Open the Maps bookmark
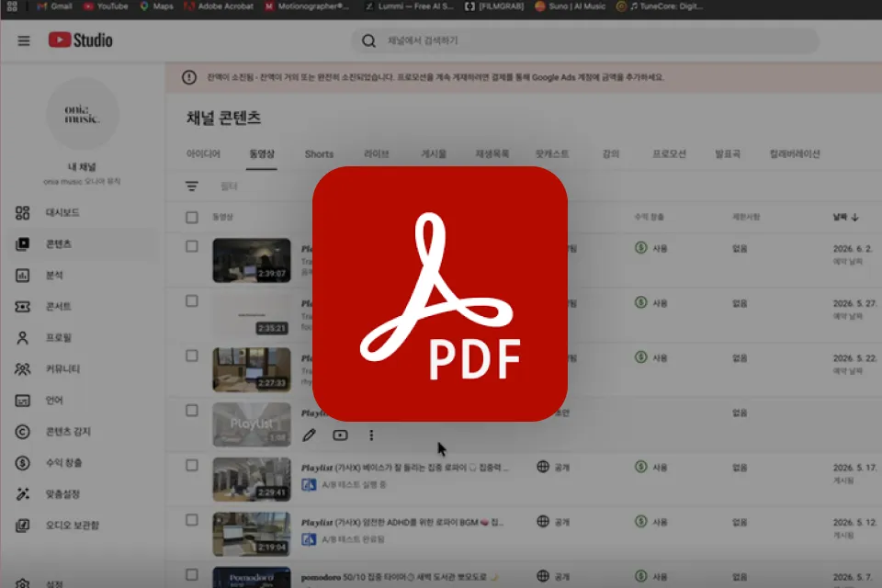The height and width of the screenshot is (588, 882). click(x=157, y=6)
